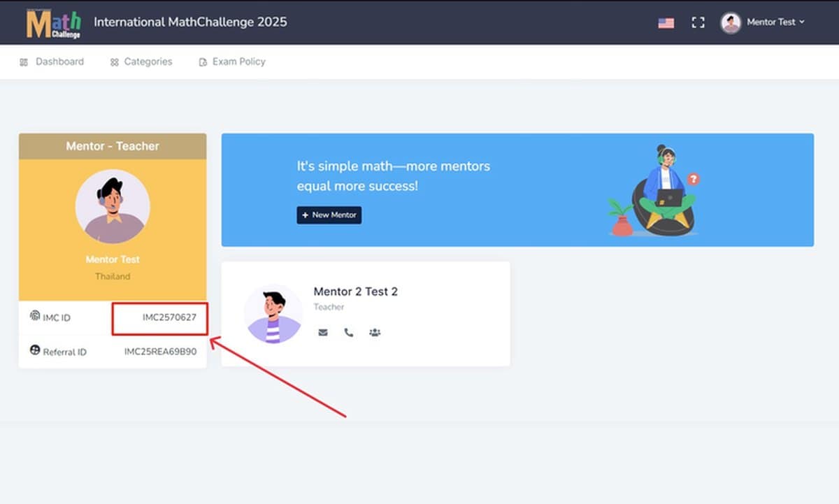839x504 pixels.
Task: Click the MathChallenge logo
Action: (x=54, y=22)
